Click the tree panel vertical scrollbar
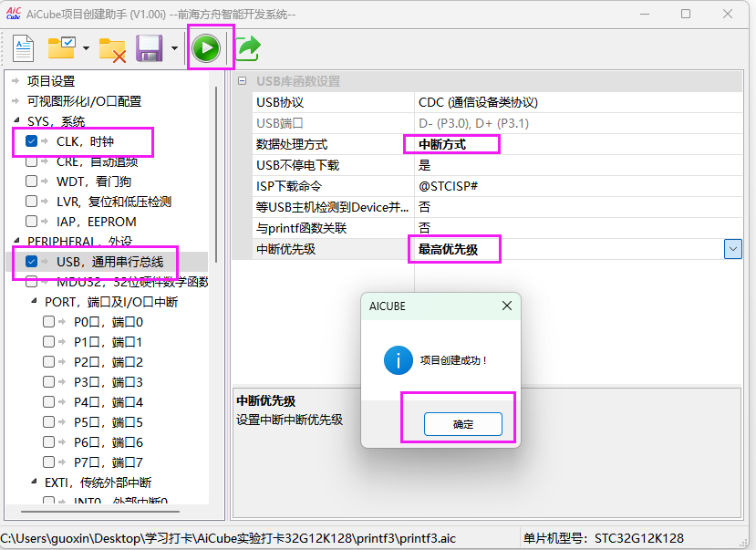756x550 pixels. [x=216, y=174]
